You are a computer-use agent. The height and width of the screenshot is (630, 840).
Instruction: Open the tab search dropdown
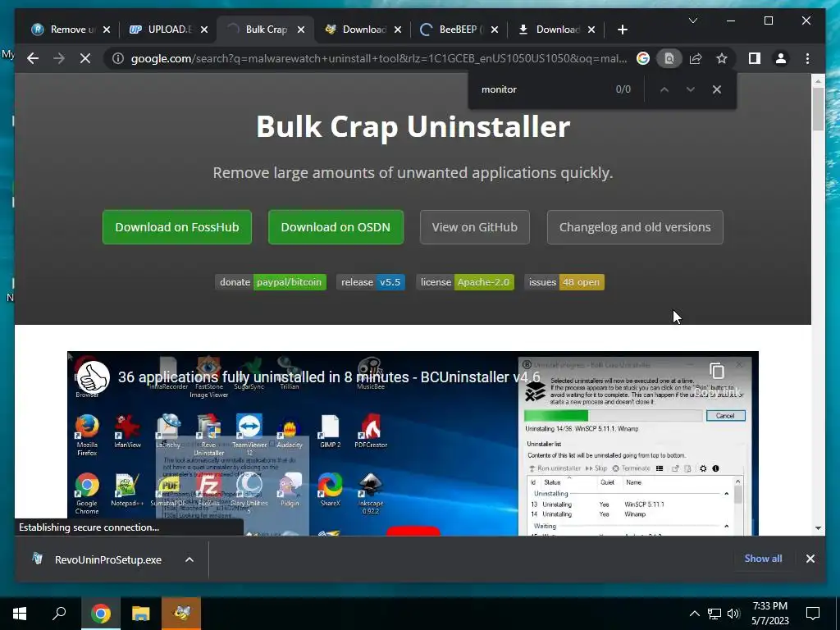692,21
